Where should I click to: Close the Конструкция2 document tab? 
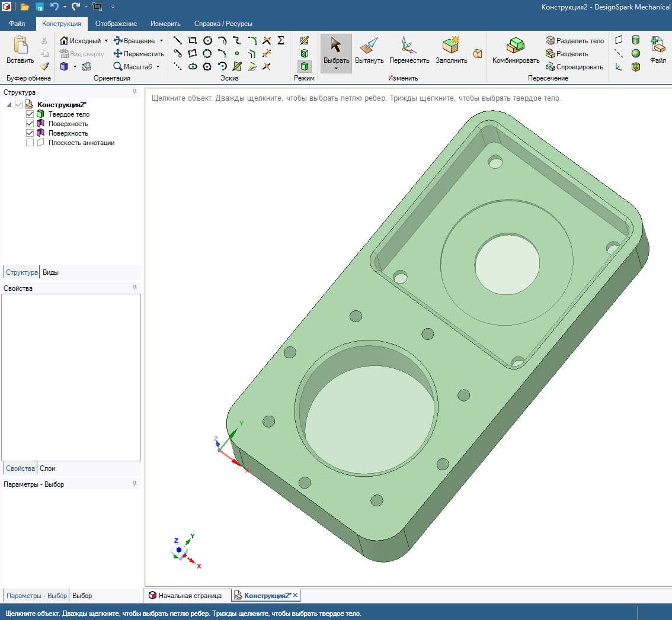coord(295,595)
